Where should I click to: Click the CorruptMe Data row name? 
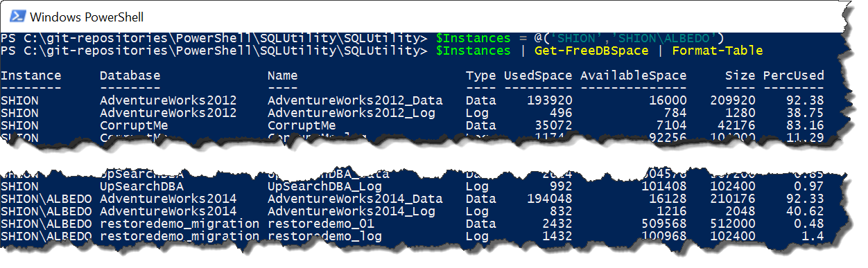click(x=302, y=125)
